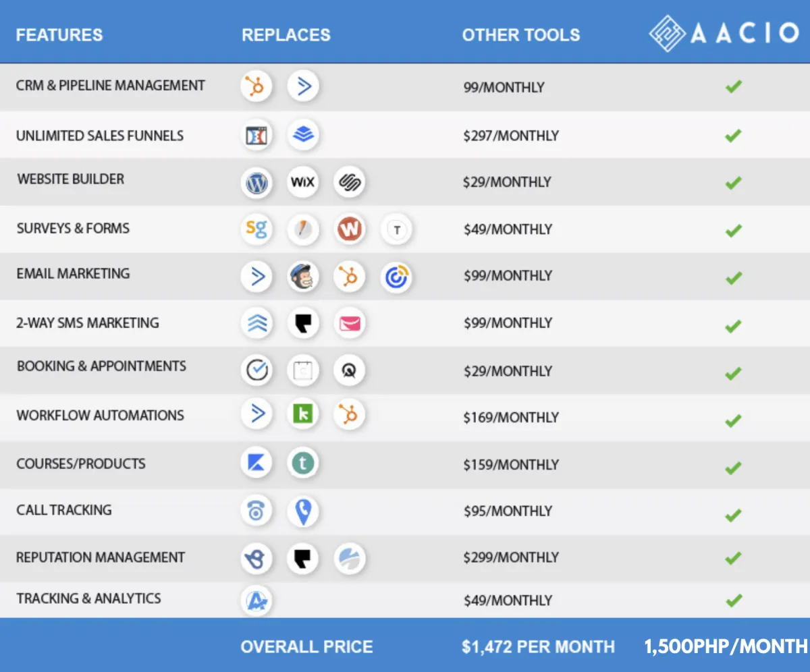Click the black speech-bubble logo in 2-Way SMS Marketing row

point(303,324)
